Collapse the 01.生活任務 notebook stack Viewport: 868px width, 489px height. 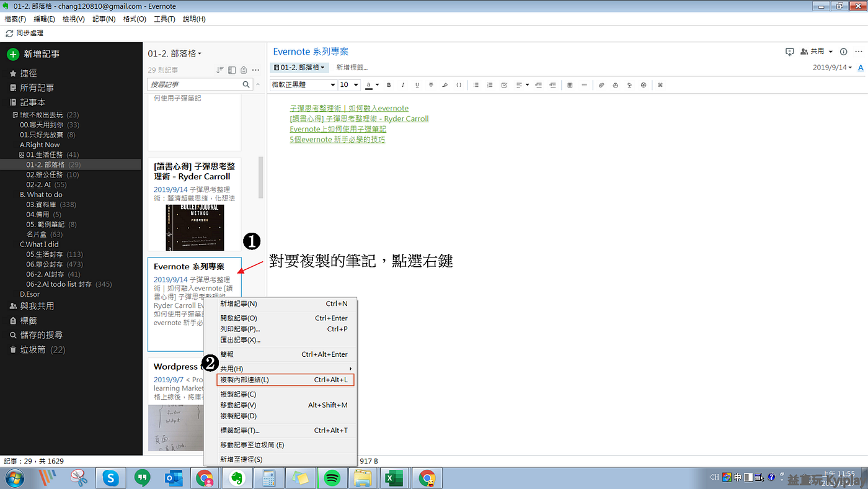coord(22,155)
